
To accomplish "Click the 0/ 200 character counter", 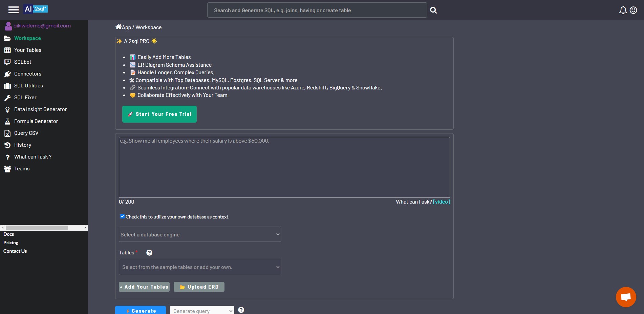I will coord(126,202).
